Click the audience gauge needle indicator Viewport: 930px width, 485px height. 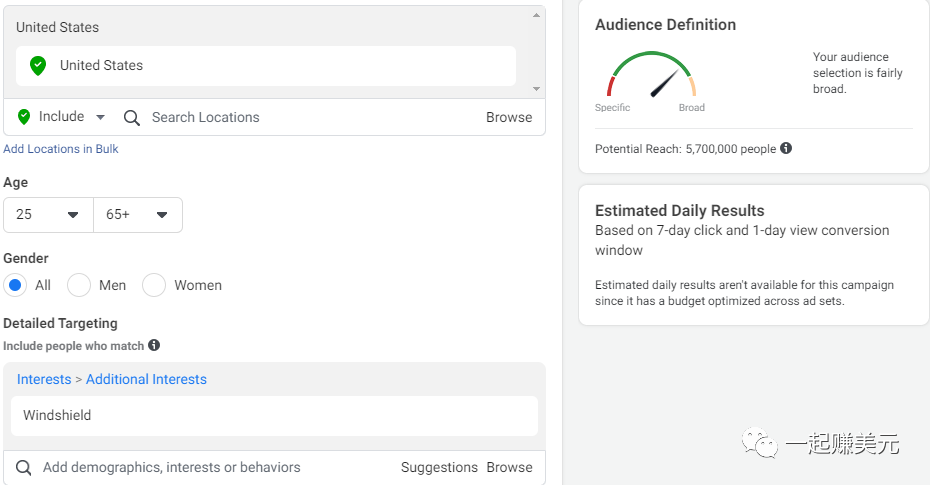[x=665, y=83]
